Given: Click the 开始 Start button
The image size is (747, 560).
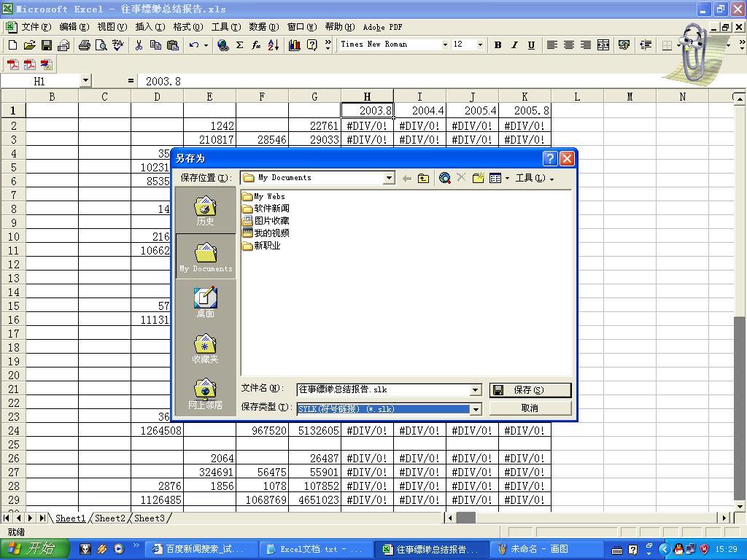Looking at the screenshot, I should click(x=34, y=549).
